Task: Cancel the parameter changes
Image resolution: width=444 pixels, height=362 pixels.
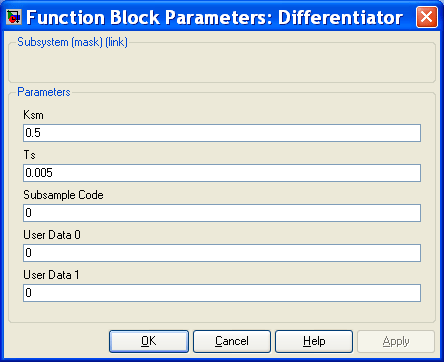Action: click(232, 341)
